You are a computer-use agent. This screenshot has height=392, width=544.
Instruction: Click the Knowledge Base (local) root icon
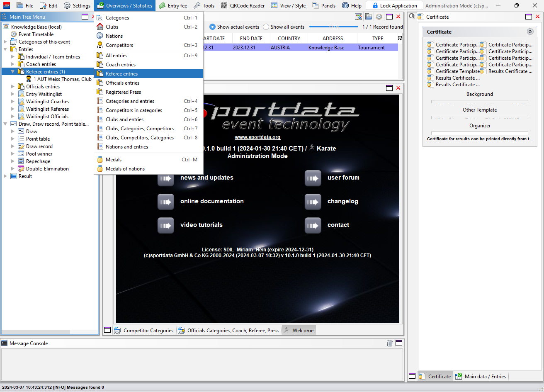pos(6,27)
